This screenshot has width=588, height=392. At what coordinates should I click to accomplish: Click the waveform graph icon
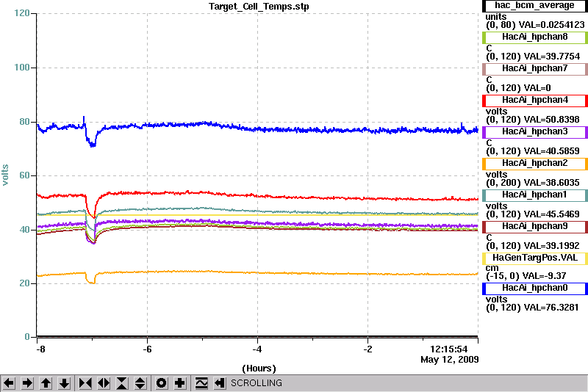(201, 383)
